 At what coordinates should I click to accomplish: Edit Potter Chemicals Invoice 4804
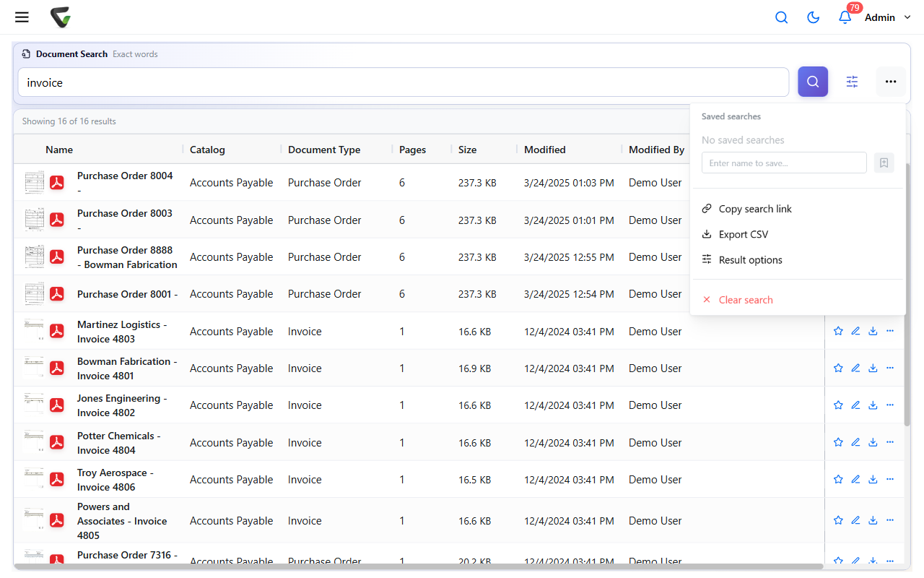[x=855, y=442]
